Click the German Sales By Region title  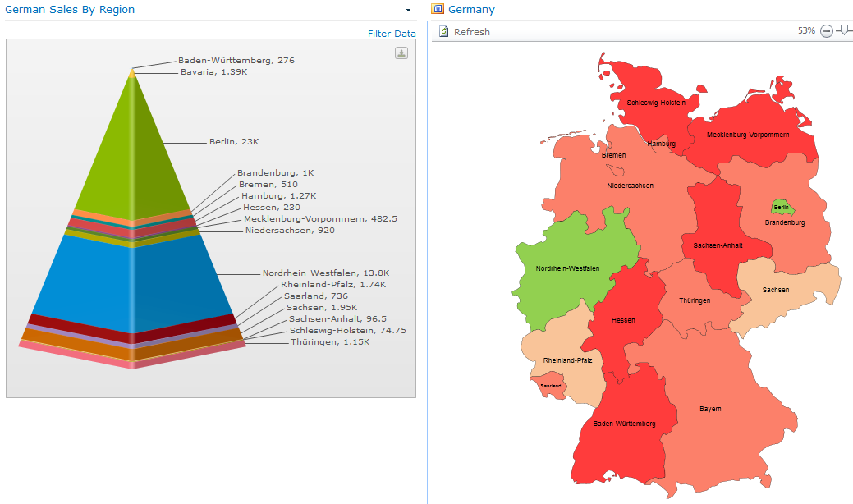click(x=71, y=9)
